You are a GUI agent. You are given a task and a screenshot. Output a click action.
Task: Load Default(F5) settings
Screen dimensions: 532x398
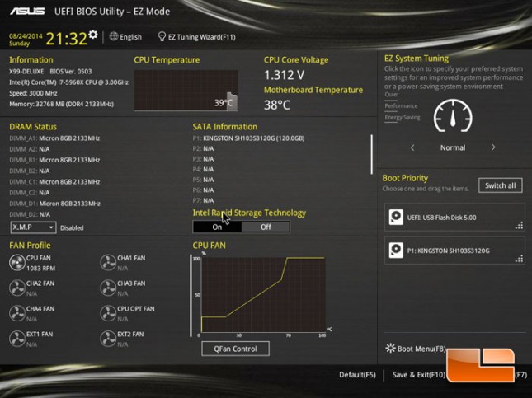point(357,375)
